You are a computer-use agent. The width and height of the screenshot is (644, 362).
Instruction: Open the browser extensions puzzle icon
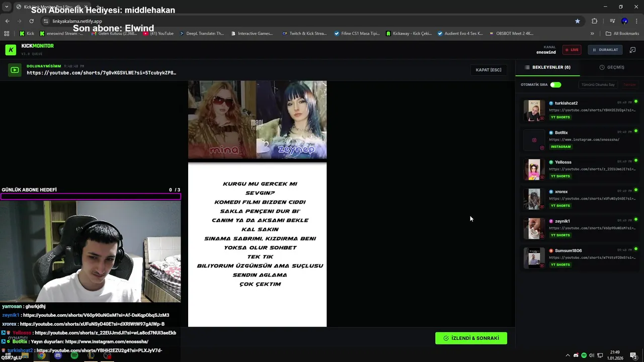point(594,21)
